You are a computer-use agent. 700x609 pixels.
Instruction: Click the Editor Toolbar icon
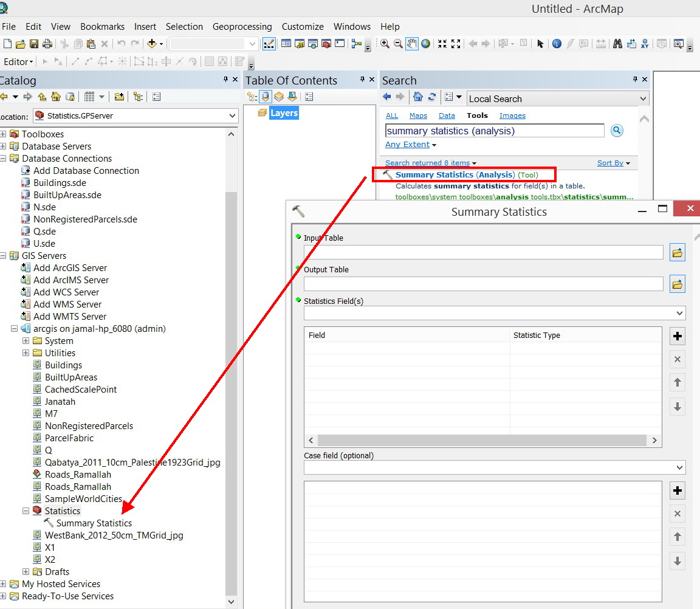269,44
